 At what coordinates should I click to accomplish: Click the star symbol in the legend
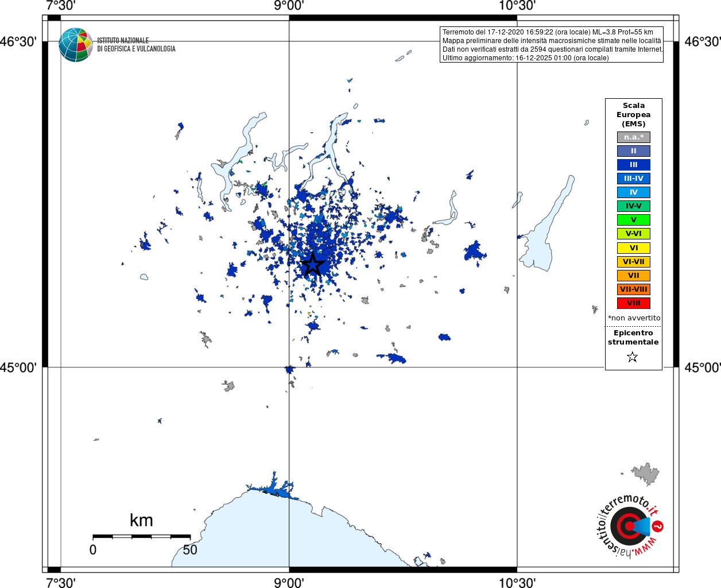[x=633, y=357]
